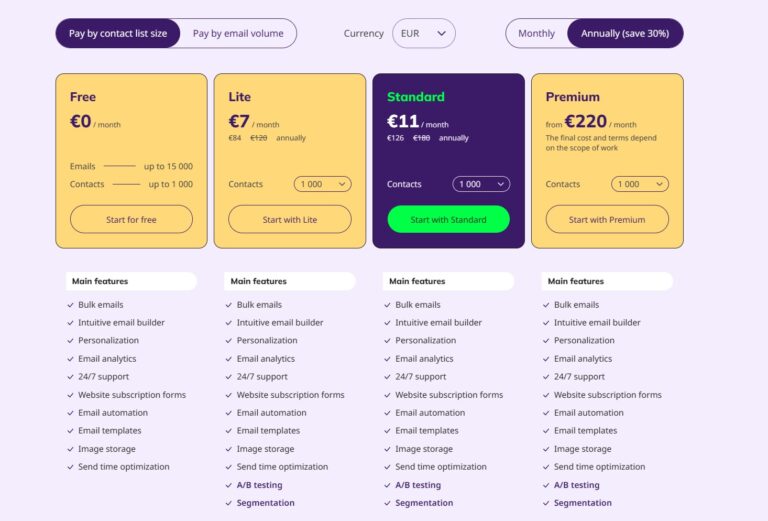This screenshot has width=768, height=521.
Task: Select Pay by contact list size option
Action: [118, 33]
